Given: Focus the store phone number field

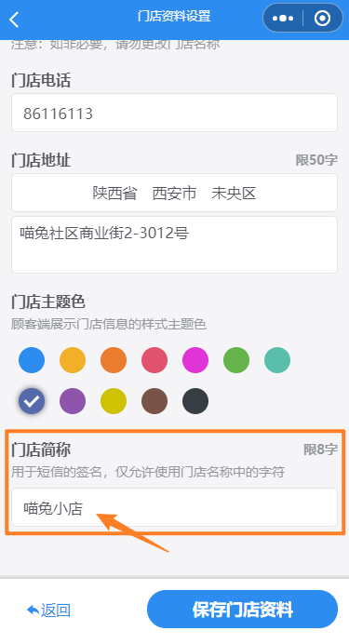Looking at the screenshot, I should click(175, 113).
